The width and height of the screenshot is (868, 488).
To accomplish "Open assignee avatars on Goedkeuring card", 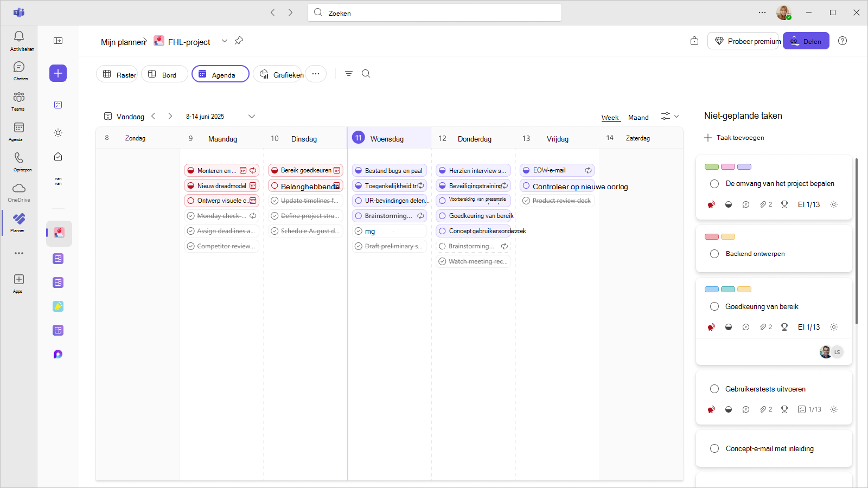I will point(831,352).
